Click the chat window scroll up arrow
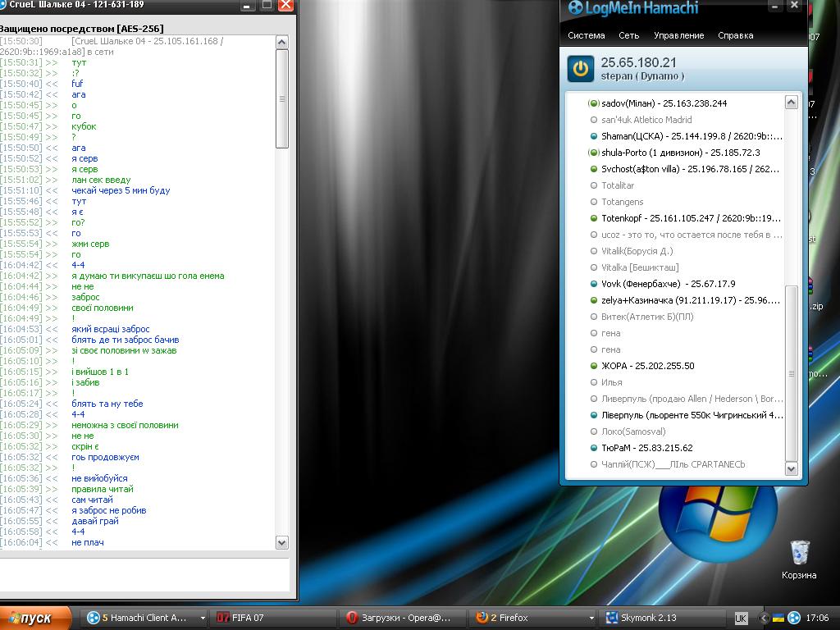 282,43
